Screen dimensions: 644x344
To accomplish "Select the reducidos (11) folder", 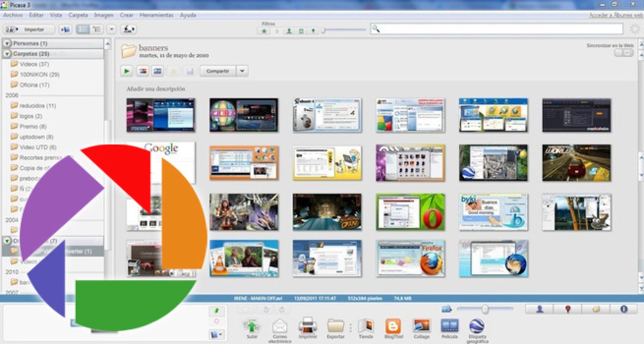I will 38,106.
